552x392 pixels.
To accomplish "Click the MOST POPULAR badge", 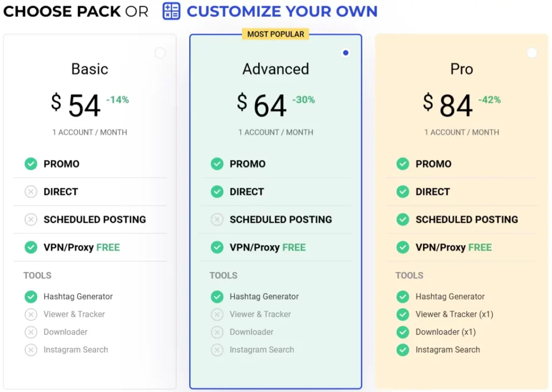I will [x=275, y=33].
